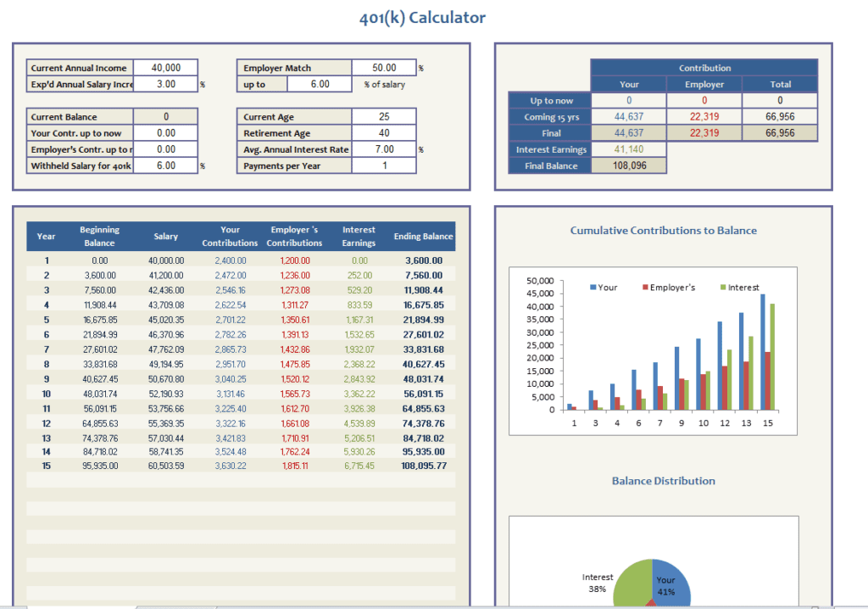Click the Current Balance value cell

(165, 117)
